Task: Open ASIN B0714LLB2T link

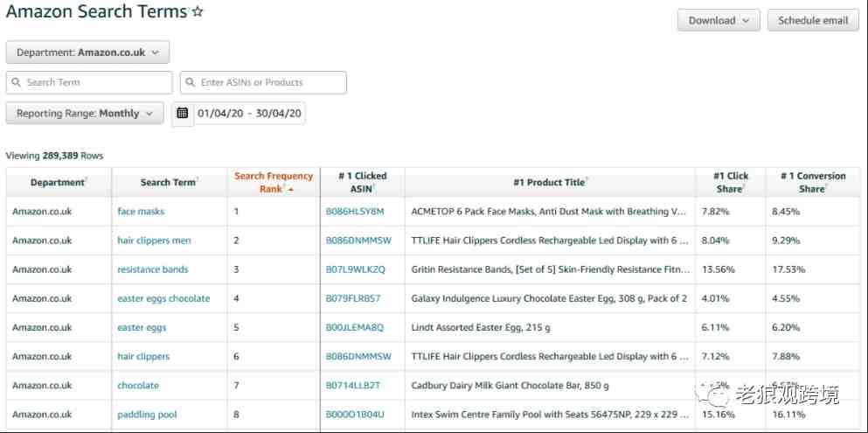Action: pyautogui.click(x=352, y=386)
